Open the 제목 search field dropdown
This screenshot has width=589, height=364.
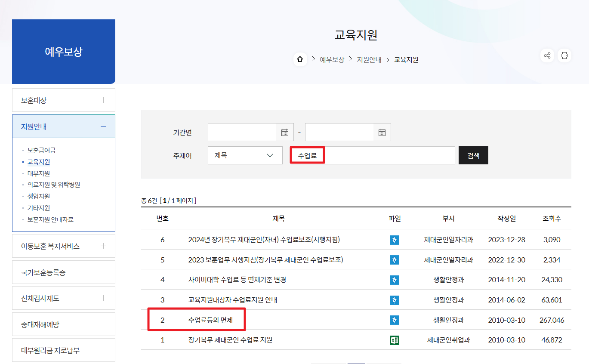tap(245, 155)
